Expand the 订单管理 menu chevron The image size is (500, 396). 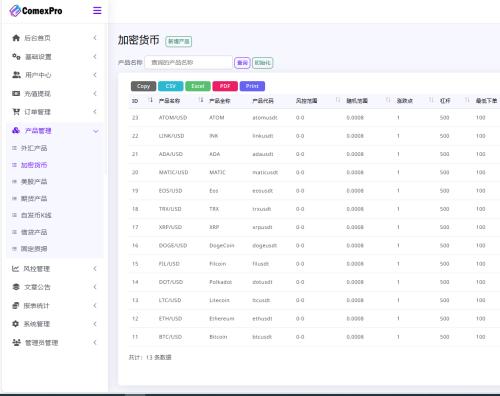95,112
